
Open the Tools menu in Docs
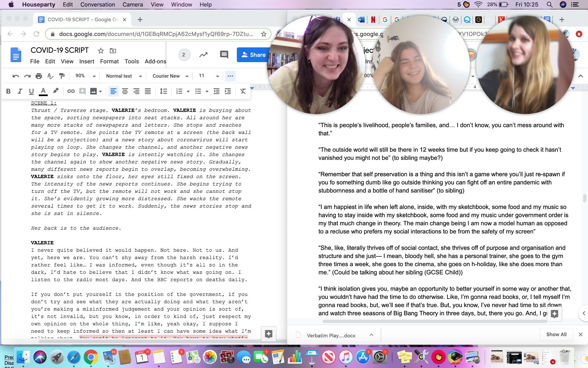131,61
